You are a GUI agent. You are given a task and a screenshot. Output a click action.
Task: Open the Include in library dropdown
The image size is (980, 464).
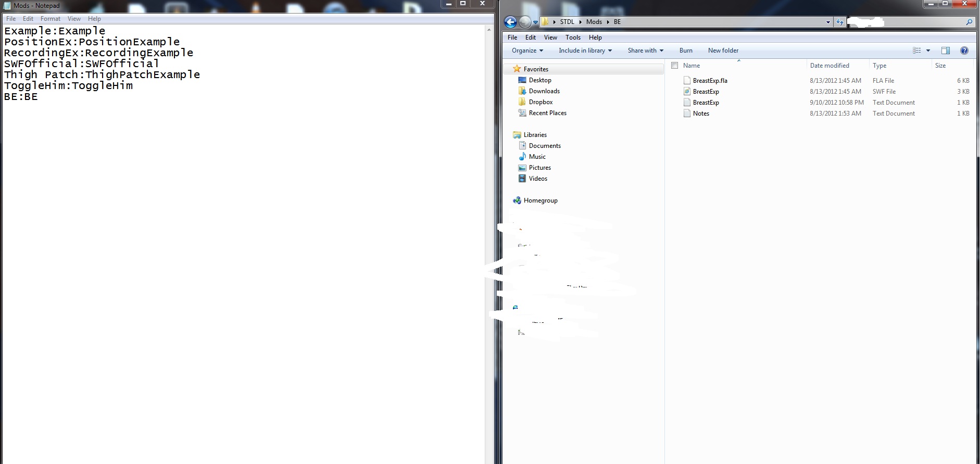[585, 51]
